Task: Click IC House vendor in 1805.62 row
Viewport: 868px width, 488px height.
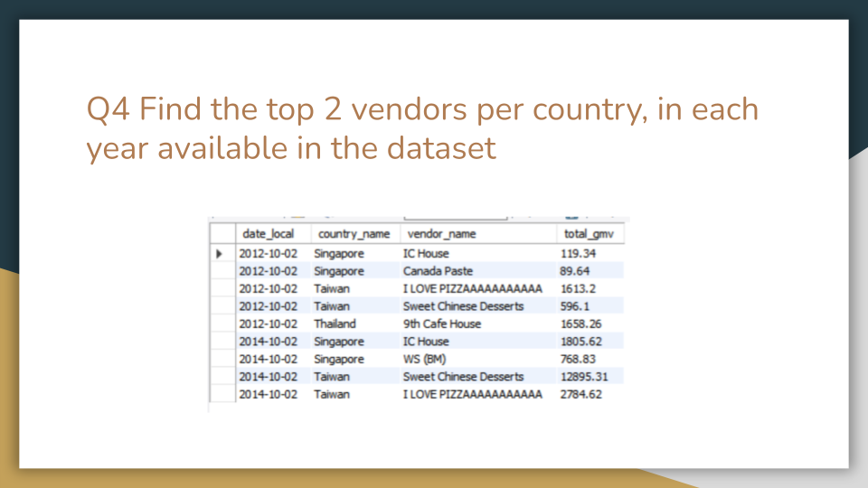Action: click(426, 342)
